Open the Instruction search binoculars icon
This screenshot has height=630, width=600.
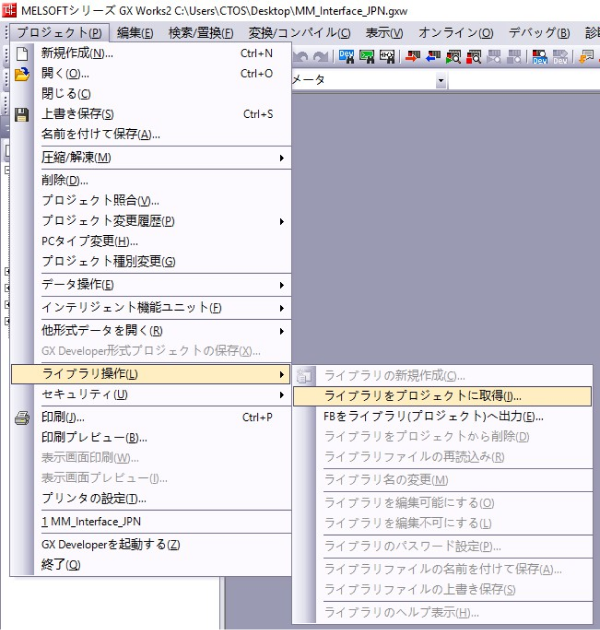coord(367,57)
